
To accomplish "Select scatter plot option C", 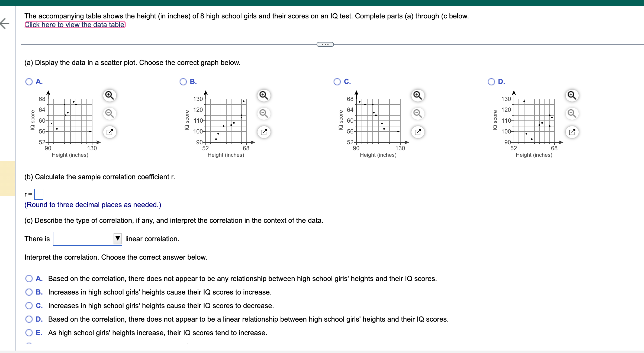I will click(x=337, y=81).
